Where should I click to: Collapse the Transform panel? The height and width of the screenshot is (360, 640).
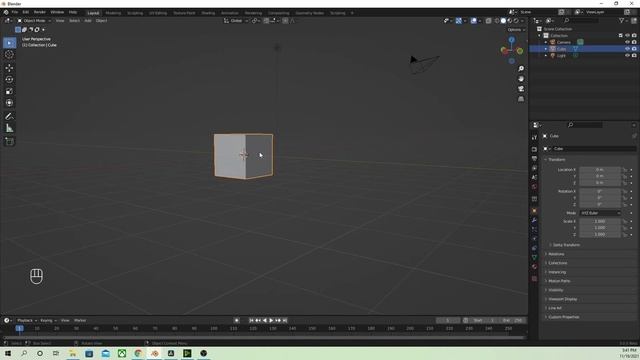pyautogui.click(x=556, y=160)
